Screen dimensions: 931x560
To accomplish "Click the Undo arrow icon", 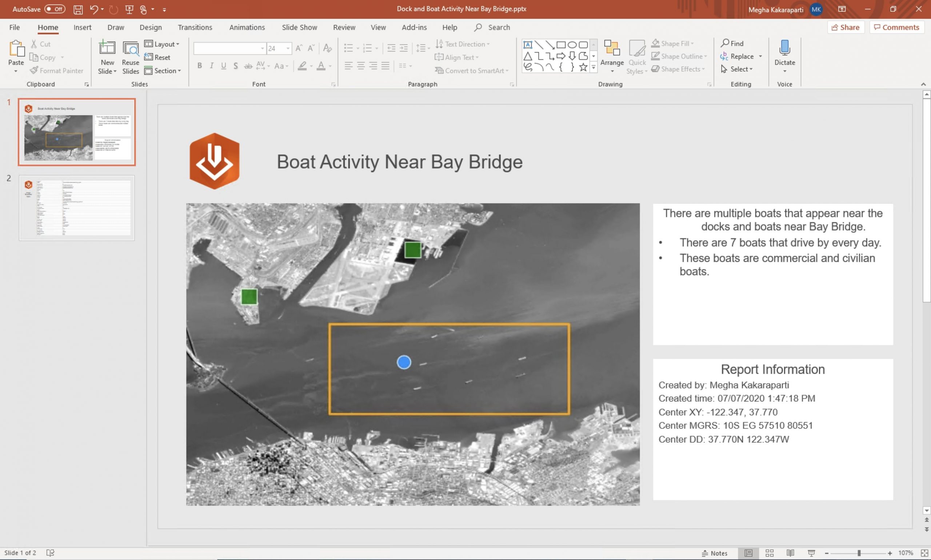I will pos(93,9).
